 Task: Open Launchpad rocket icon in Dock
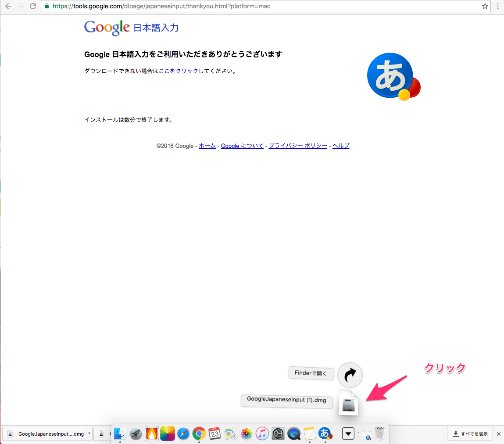(136, 434)
